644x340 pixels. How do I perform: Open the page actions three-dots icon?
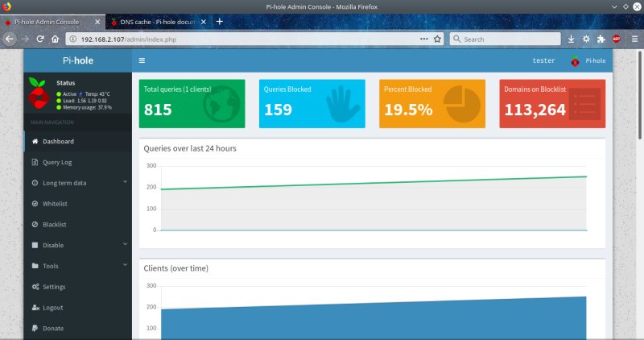point(424,39)
